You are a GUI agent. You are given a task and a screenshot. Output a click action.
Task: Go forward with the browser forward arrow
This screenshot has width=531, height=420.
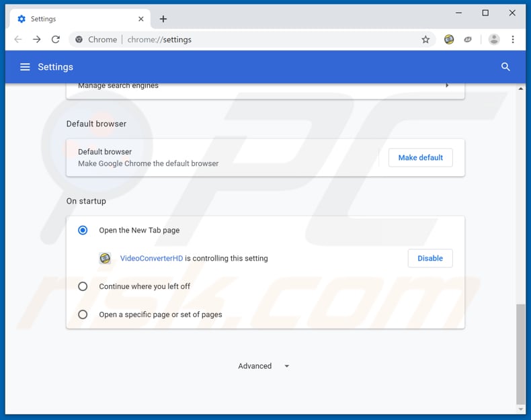tap(36, 40)
